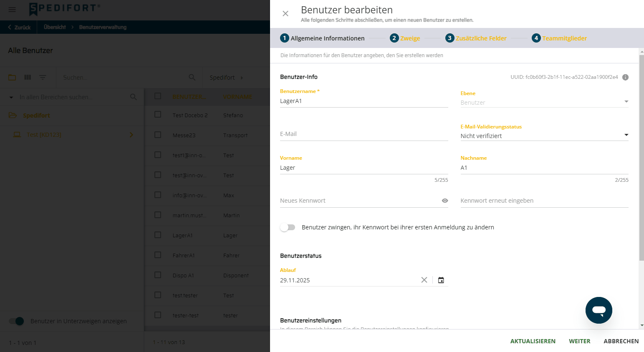Screen dimensions: 644x352
Task: Go to step 3 Zusätzliche Felder
Action: 476,38
